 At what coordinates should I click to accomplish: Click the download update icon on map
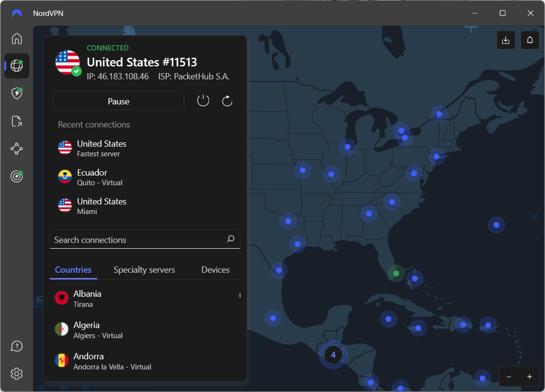[506, 40]
